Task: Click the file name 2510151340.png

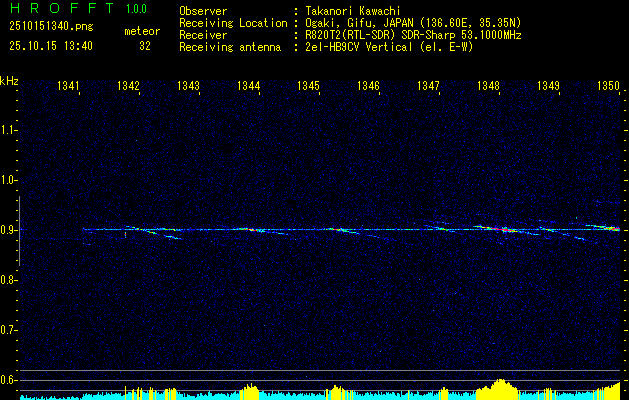Action: pyautogui.click(x=51, y=27)
